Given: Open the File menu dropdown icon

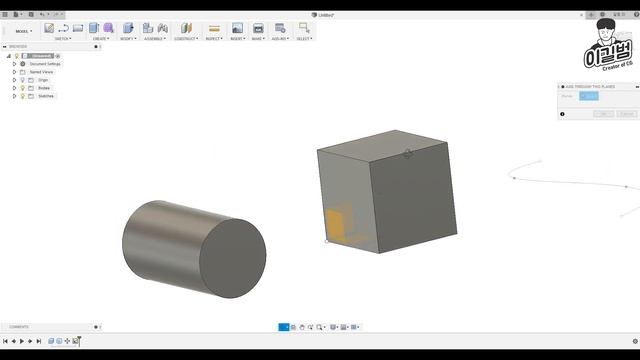Looking at the screenshot, I should click(x=17, y=14).
